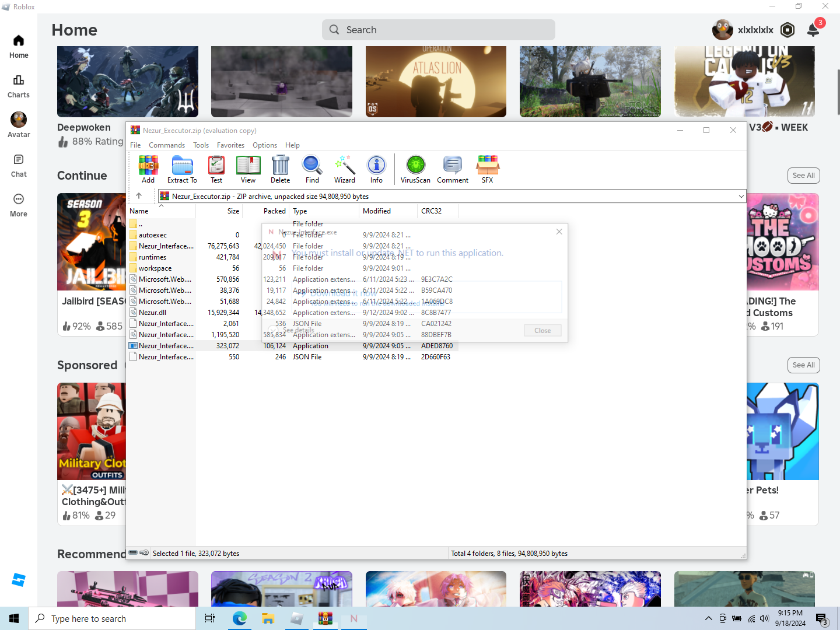
Task: Sort file list by Name column
Action: pyautogui.click(x=162, y=211)
